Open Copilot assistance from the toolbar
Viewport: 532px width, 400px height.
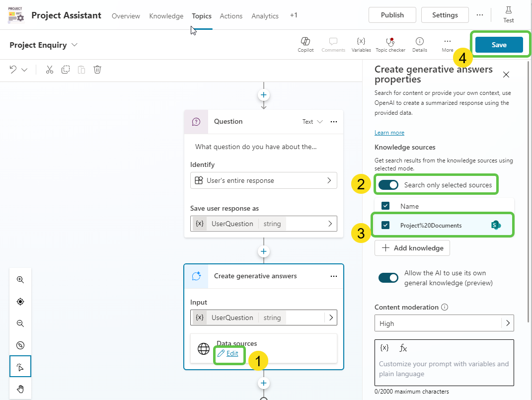(305, 44)
